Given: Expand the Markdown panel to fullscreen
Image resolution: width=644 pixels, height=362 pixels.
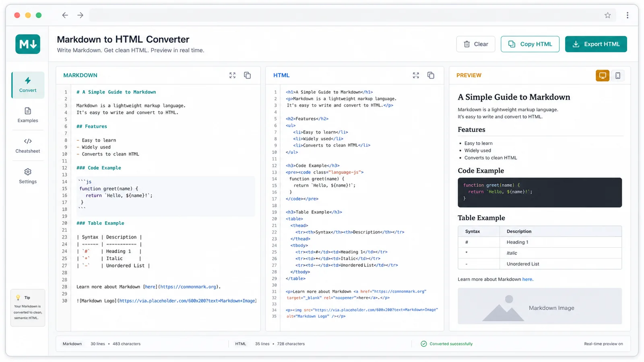Looking at the screenshot, I should (232, 75).
